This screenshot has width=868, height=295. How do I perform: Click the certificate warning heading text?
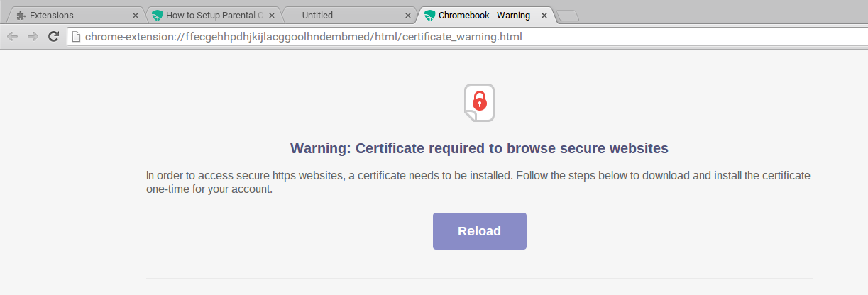pyautogui.click(x=480, y=149)
